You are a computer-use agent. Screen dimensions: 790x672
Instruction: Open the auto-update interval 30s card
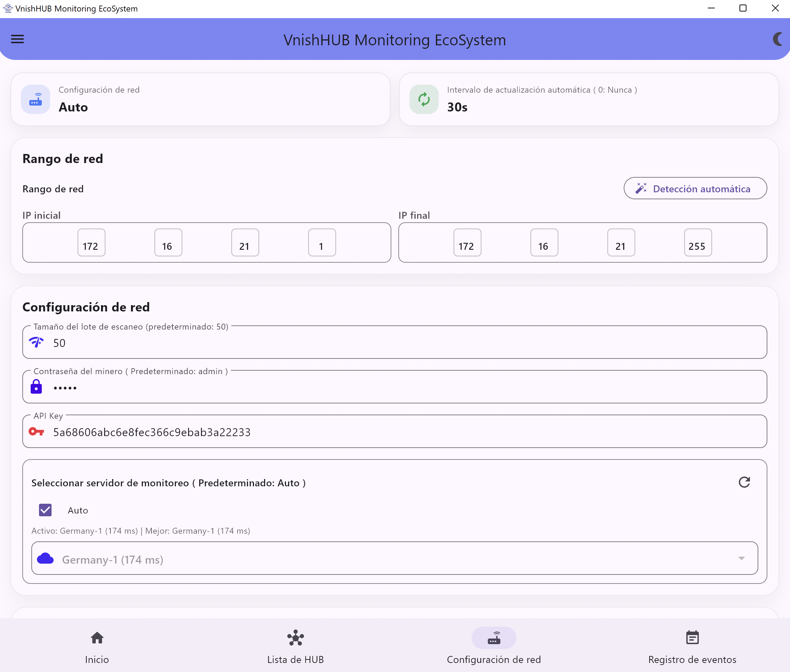[x=589, y=99]
